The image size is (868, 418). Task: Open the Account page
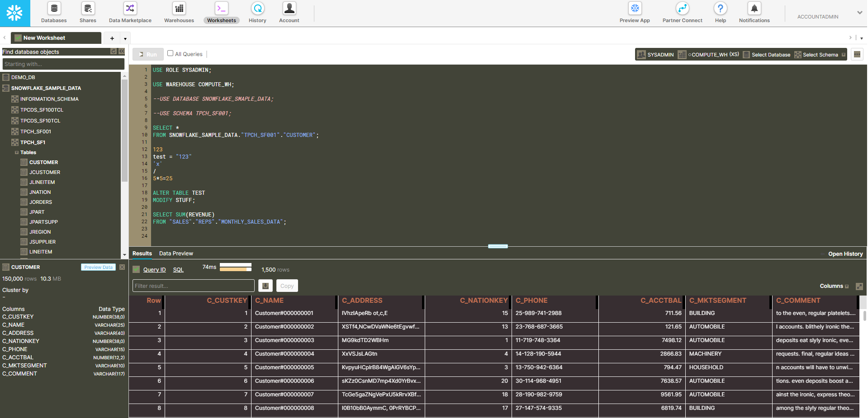[289, 13]
